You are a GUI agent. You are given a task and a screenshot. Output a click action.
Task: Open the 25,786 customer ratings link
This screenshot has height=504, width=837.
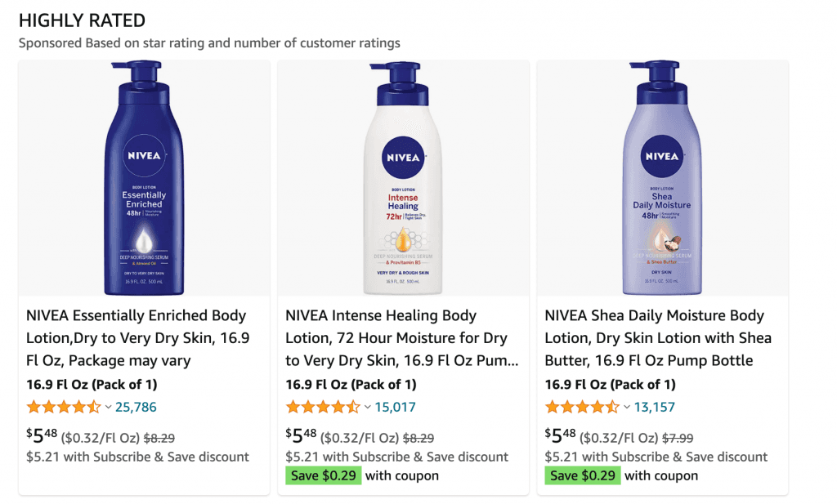[136, 407]
